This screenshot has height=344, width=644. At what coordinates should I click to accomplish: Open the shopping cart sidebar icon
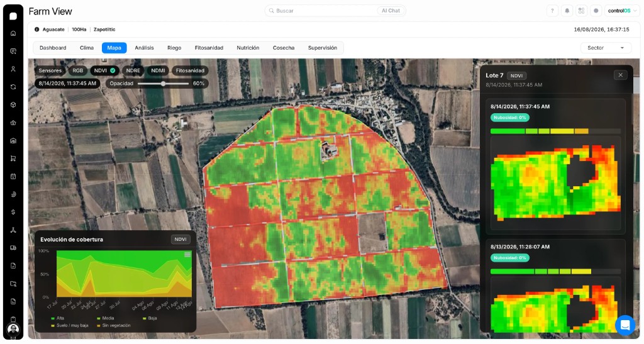13,158
